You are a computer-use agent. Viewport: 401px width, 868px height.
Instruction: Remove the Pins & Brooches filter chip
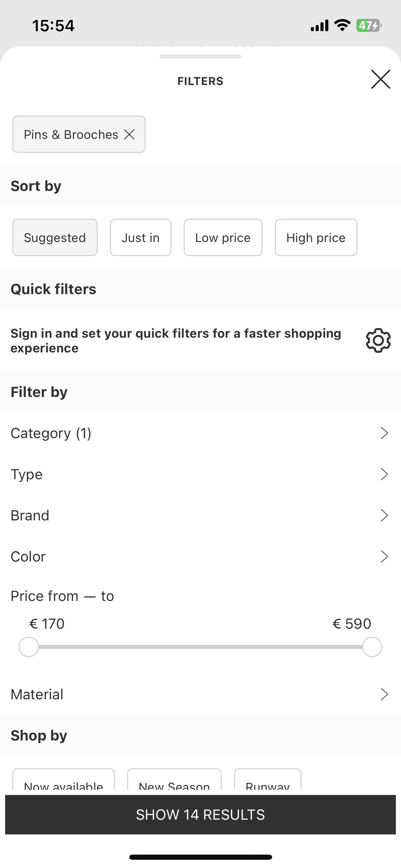(x=129, y=134)
